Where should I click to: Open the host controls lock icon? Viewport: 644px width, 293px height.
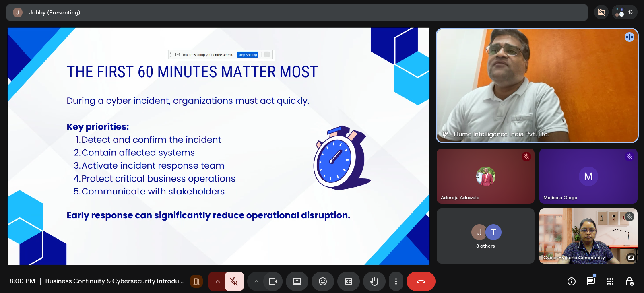630,281
